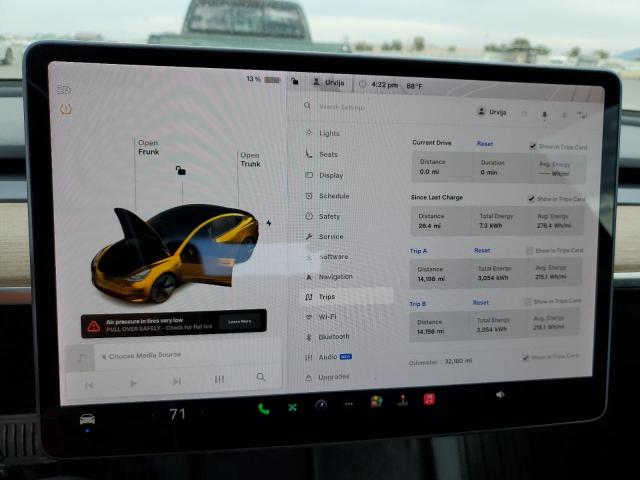Tap the tire pressure warning icon

(66, 109)
